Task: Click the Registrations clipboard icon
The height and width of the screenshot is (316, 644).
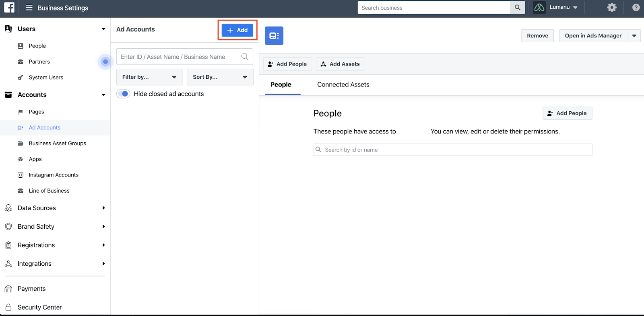Action: 8,245
